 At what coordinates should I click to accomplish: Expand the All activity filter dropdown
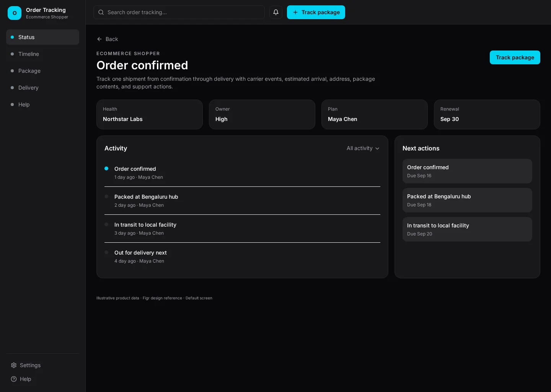363,148
